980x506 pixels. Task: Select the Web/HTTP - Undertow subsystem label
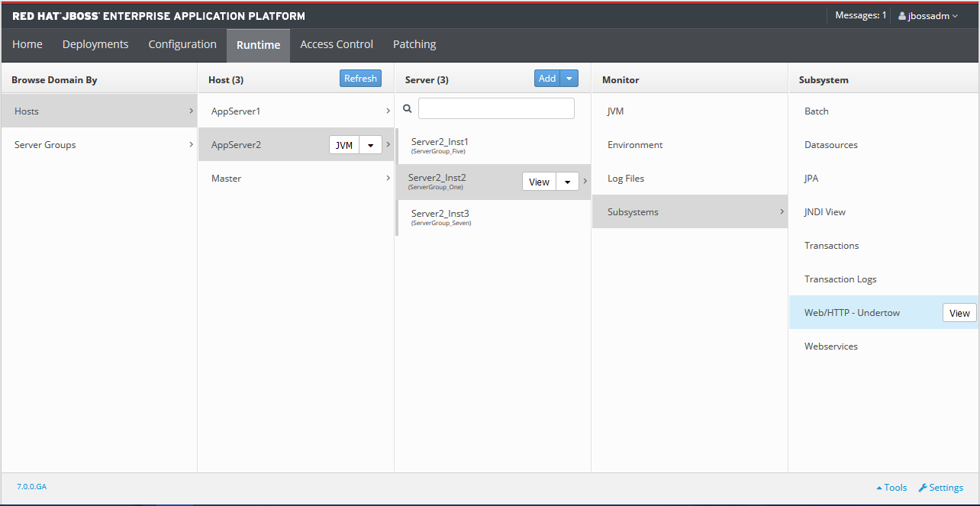pyautogui.click(x=852, y=313)
